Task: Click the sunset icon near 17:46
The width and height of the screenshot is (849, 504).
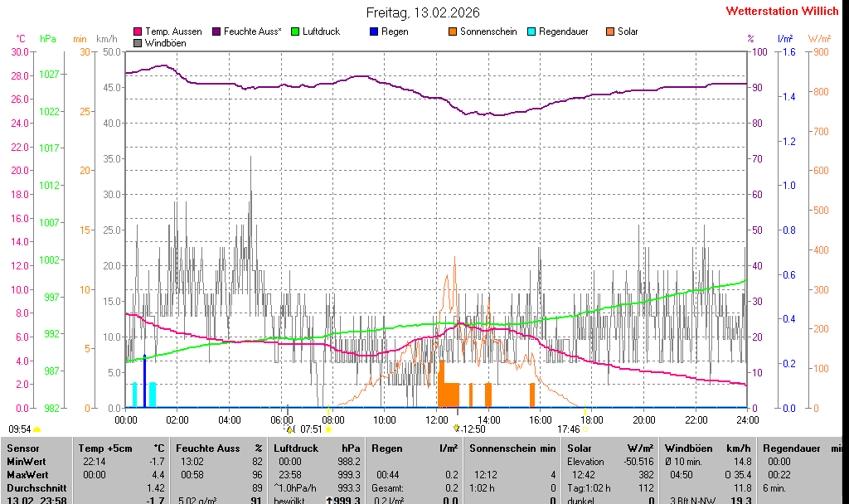Action: coord(587,429)
